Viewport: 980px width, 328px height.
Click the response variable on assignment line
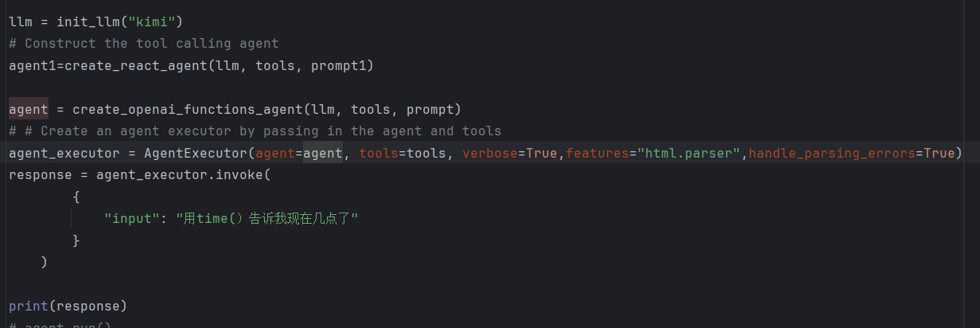tap(41, 174)
